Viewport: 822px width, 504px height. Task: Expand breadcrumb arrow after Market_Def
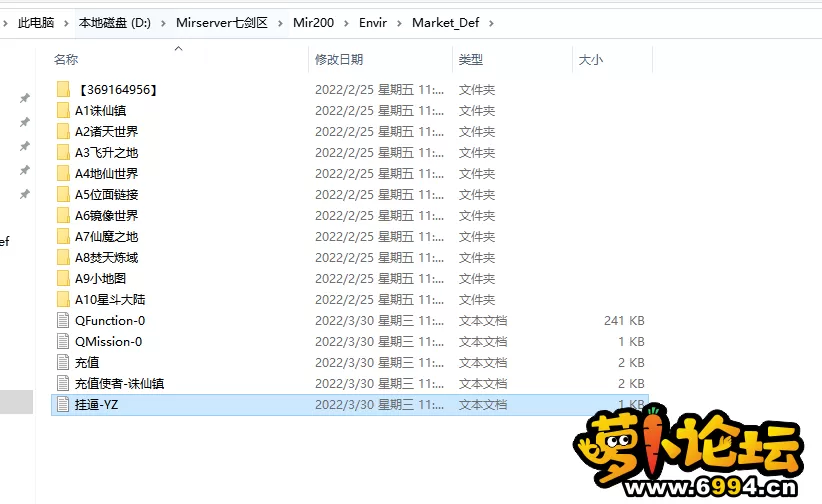click(491, 23)
